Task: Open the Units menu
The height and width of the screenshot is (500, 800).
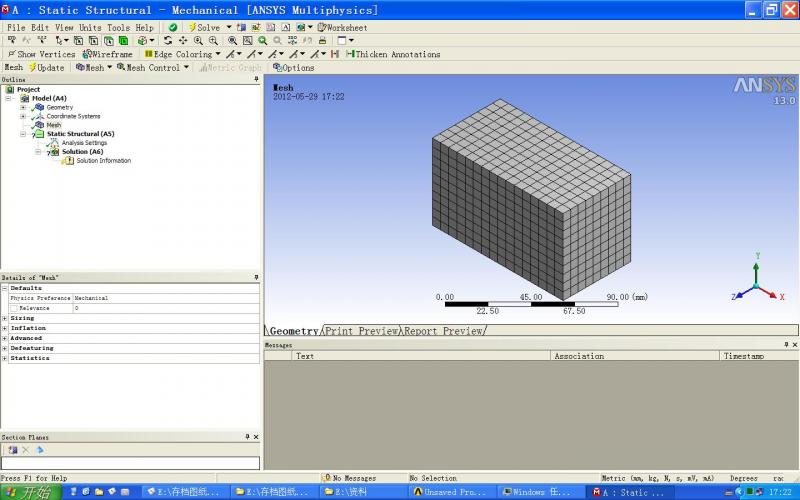Action: click(x=90, y=28)
